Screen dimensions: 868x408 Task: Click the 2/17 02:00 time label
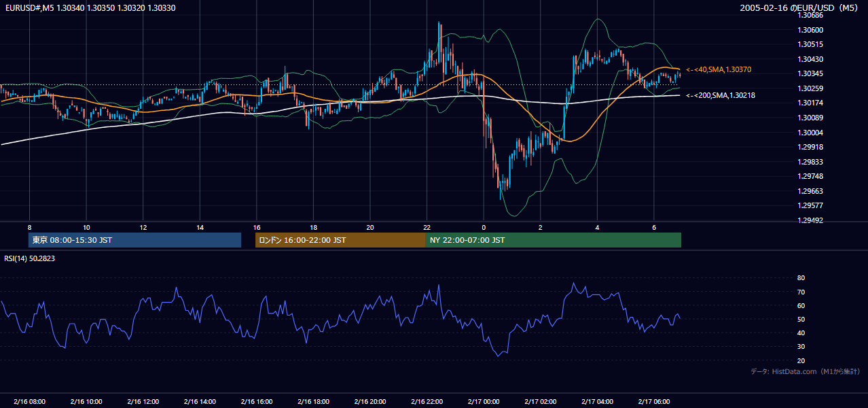tap(540, 401)
